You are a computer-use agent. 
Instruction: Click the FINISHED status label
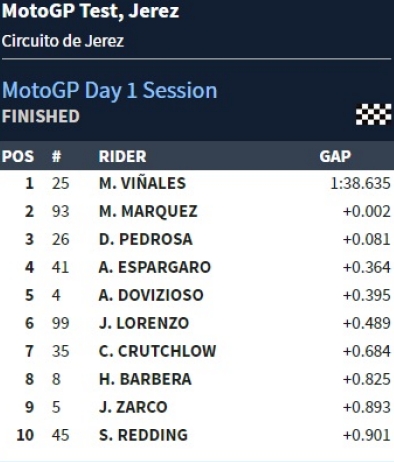coord(41,116)
